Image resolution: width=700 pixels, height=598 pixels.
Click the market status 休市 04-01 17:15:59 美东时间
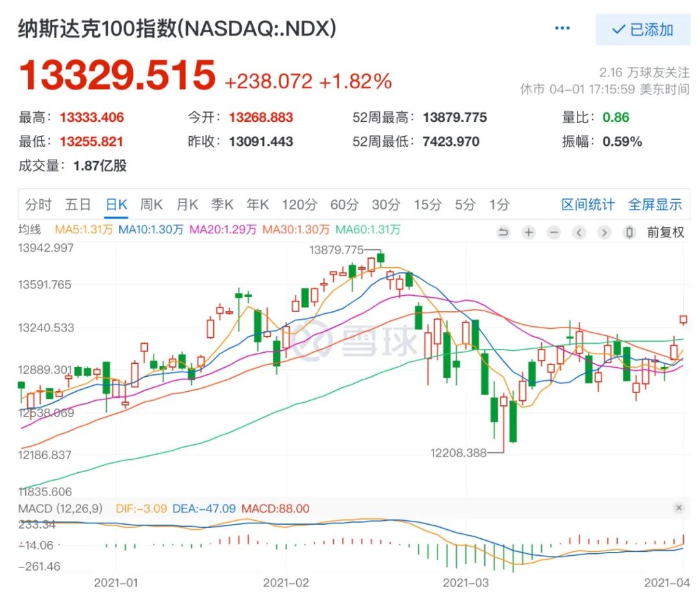click(x=605, y=90)
